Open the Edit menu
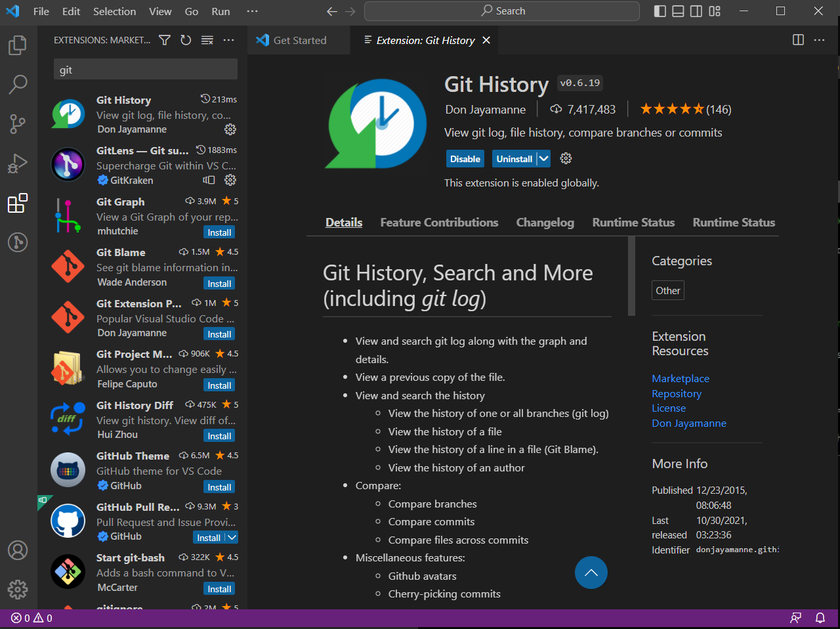The width and height of the screenshot is (840, 629). [71, 11]
